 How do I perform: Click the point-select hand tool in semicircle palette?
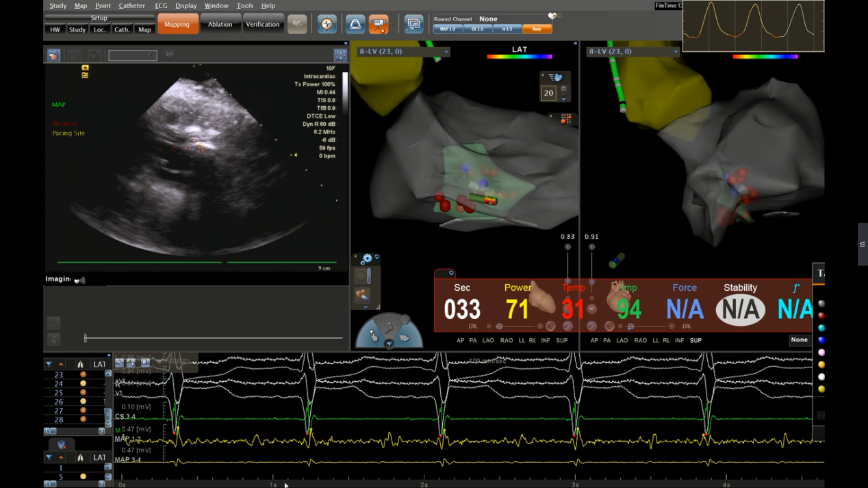374,335
